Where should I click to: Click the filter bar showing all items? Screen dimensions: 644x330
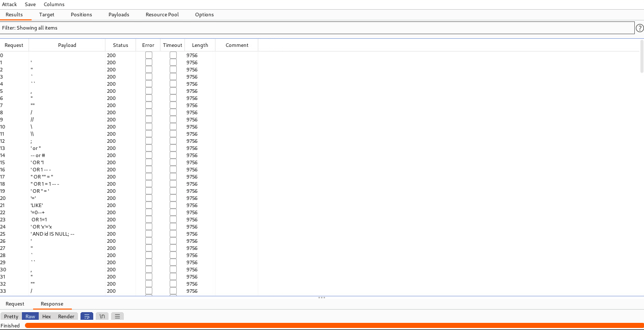pyautogui.click(x=317, y=28)
